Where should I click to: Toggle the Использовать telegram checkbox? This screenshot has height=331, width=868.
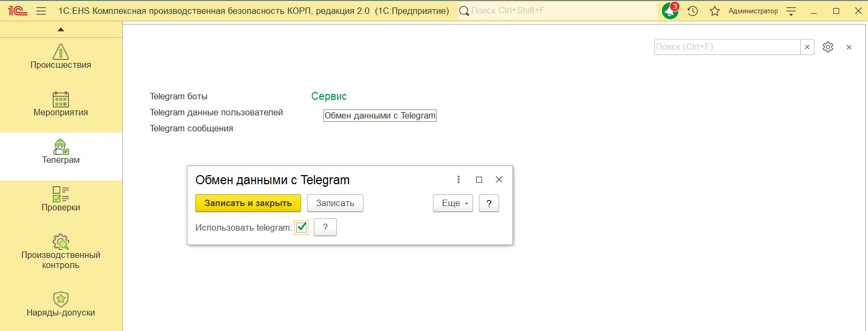[x=302, y=227]
